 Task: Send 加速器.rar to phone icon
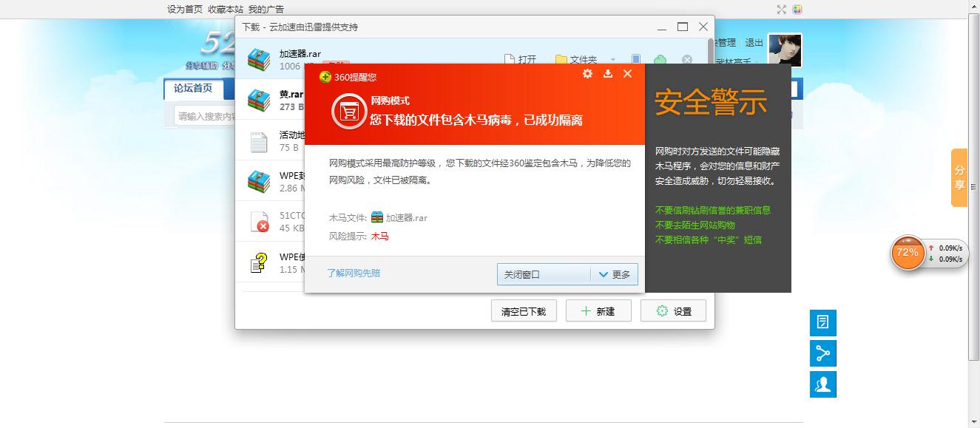tap(636, 60)
